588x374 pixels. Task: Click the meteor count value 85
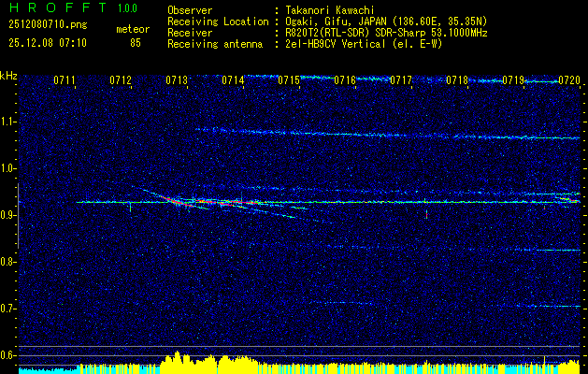point(136,43)
